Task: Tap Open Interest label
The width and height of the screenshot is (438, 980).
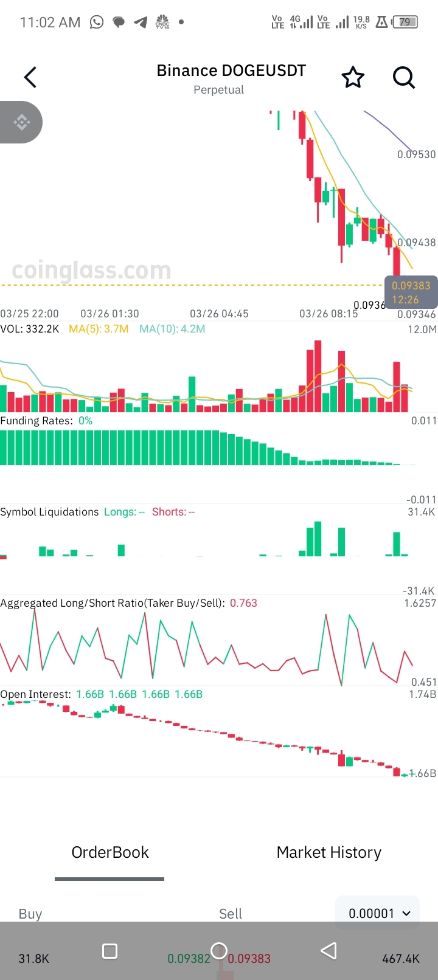Action: [x=35, y=694]
